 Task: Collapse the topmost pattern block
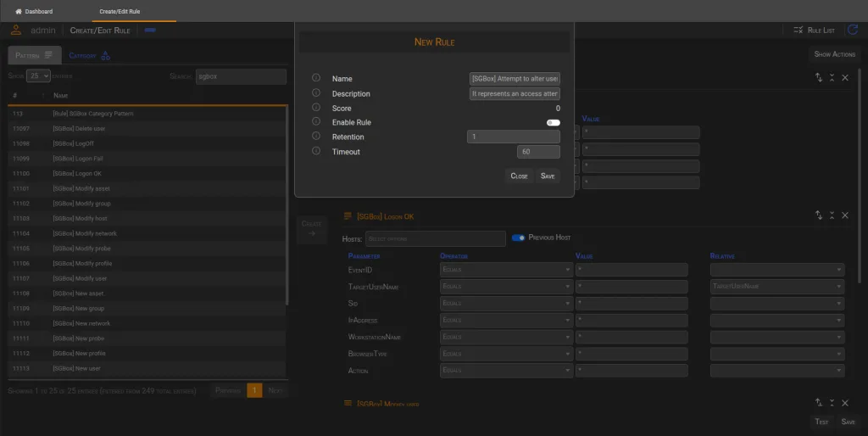[832, 77]
